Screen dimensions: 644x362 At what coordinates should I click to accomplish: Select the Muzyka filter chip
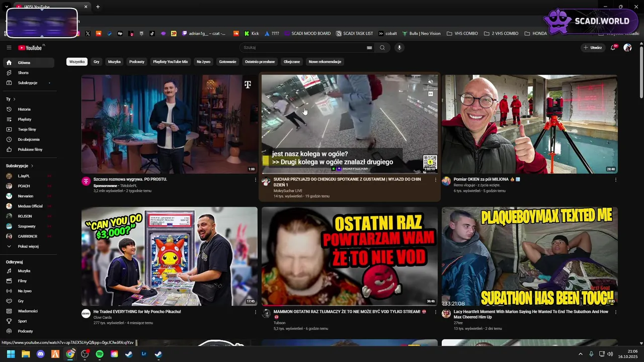pyautogui.click(x=114, y=62)
